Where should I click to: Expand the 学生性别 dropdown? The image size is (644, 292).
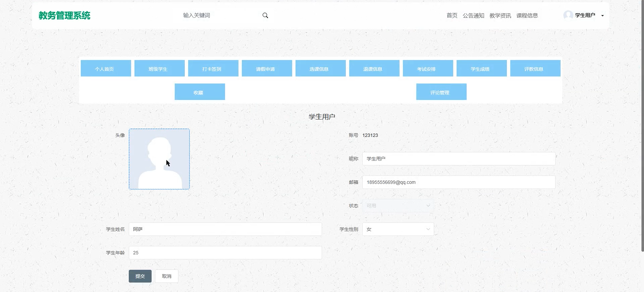click(x=398, y=229)
